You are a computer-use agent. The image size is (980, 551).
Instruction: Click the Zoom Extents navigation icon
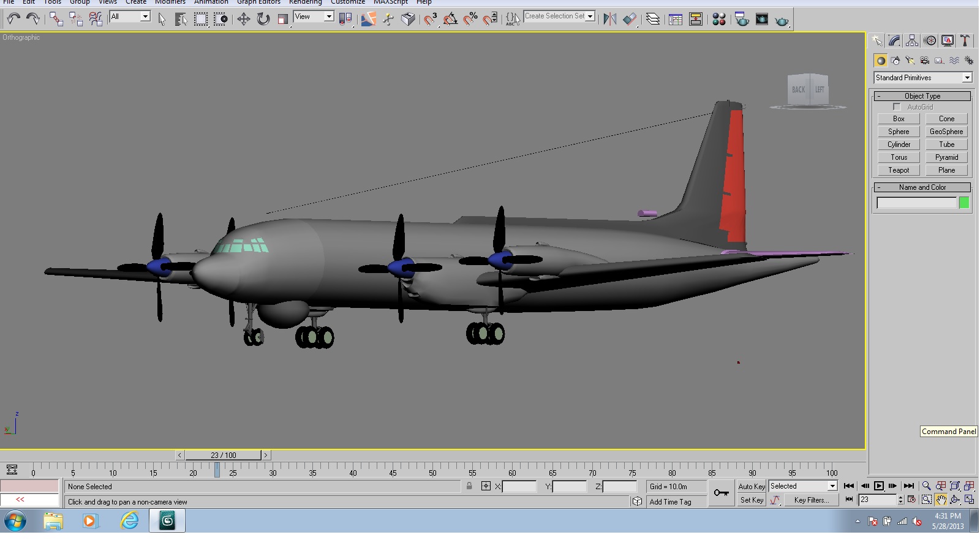(x=955, y=486)
